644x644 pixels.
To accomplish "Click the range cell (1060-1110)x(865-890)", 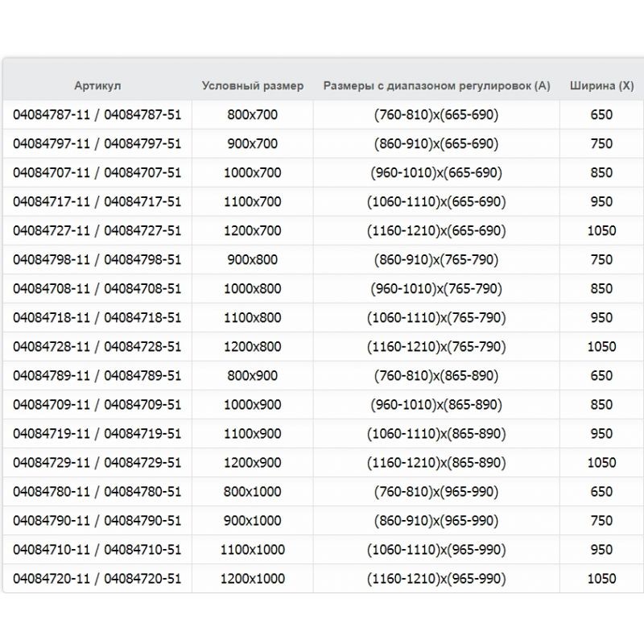I will [x=436, y=434].
